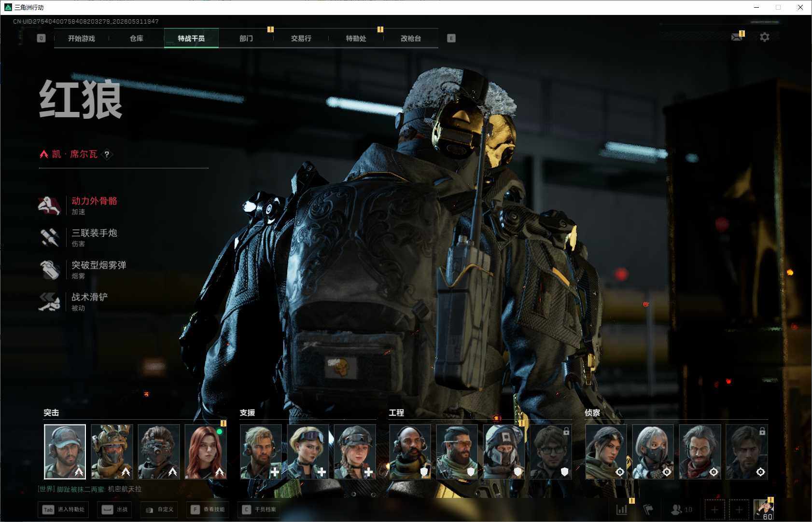Click the 进入特勤处 Tab button
812x522 pixels.
click(x=64, y=509)
